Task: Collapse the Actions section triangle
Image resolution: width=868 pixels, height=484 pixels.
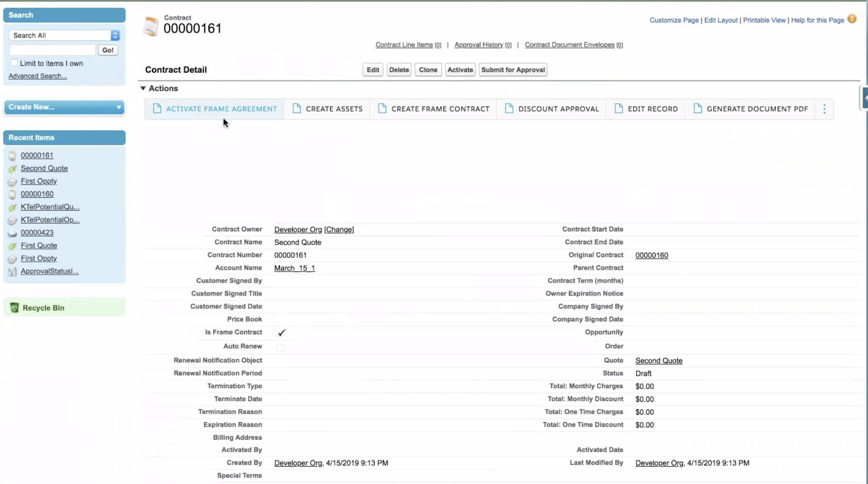Action: pos(143,88)
